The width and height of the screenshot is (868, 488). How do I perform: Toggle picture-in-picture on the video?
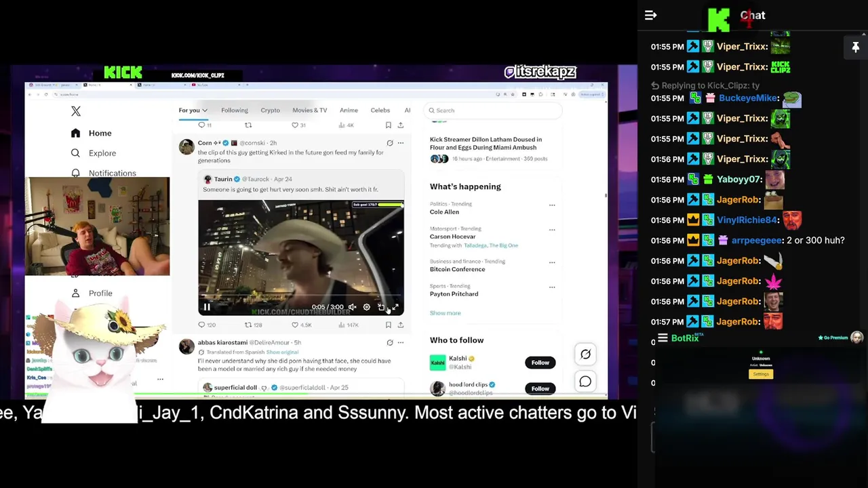tap(381, 307)
